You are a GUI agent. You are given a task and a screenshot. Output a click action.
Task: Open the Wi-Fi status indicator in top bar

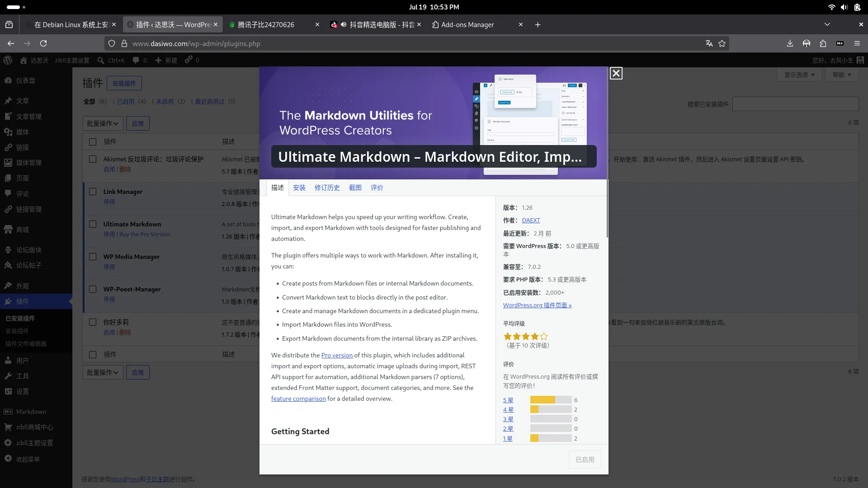pyautogui.click(x=831, y=7)
